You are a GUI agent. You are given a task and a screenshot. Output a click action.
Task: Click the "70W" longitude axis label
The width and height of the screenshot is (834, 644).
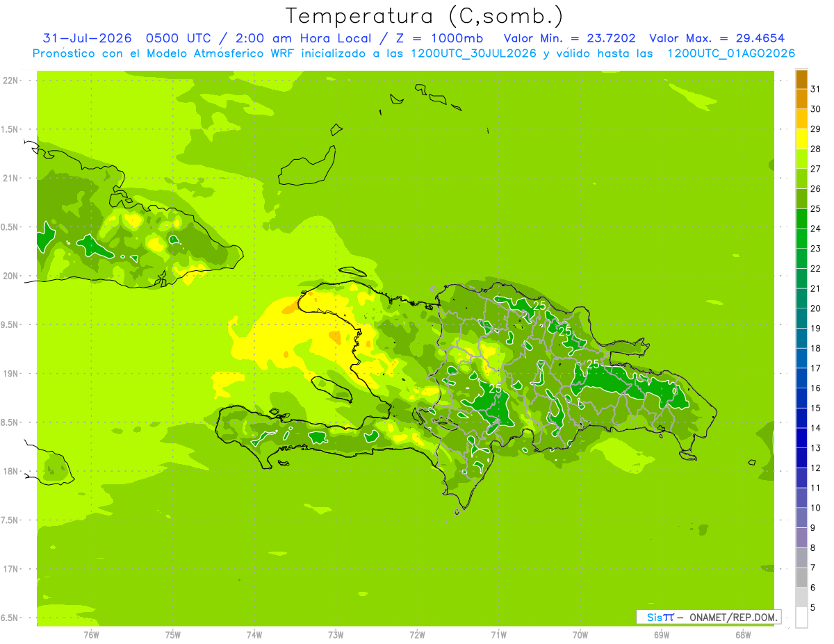coord(580,635)
